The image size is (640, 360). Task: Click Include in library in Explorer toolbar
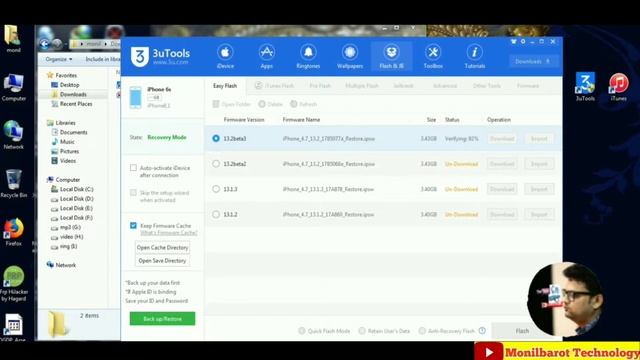tap(102, 59)
